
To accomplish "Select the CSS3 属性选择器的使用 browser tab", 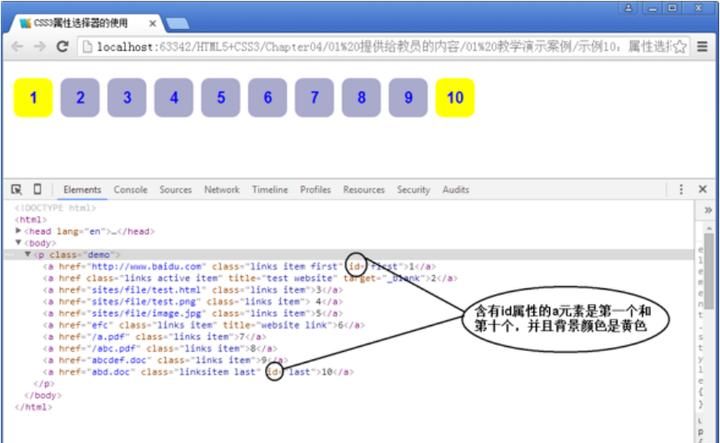I will click(85, 23).
